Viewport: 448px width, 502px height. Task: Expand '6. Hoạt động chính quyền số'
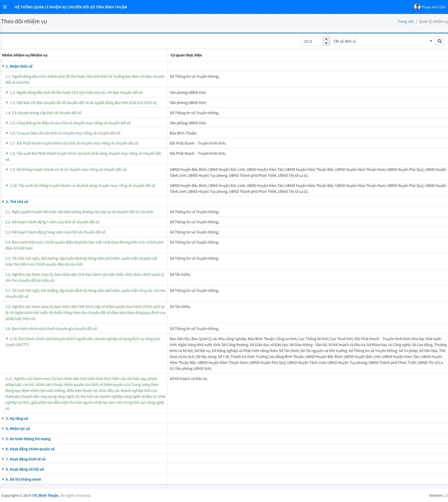[3, 449]
